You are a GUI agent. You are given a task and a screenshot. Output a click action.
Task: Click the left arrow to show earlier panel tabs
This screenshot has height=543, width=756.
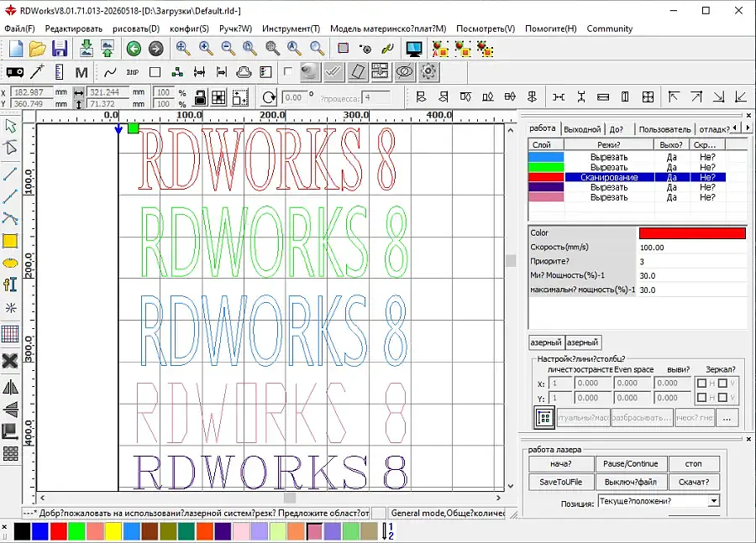[x=734, y=128]
